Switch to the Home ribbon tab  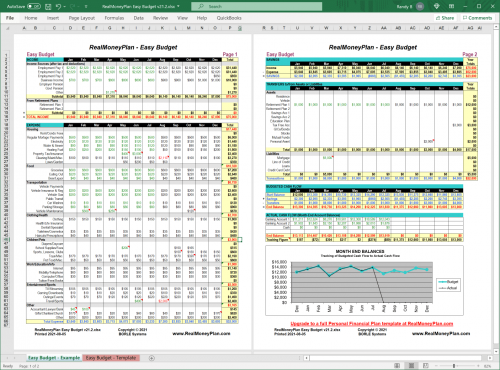click(31, 18)
